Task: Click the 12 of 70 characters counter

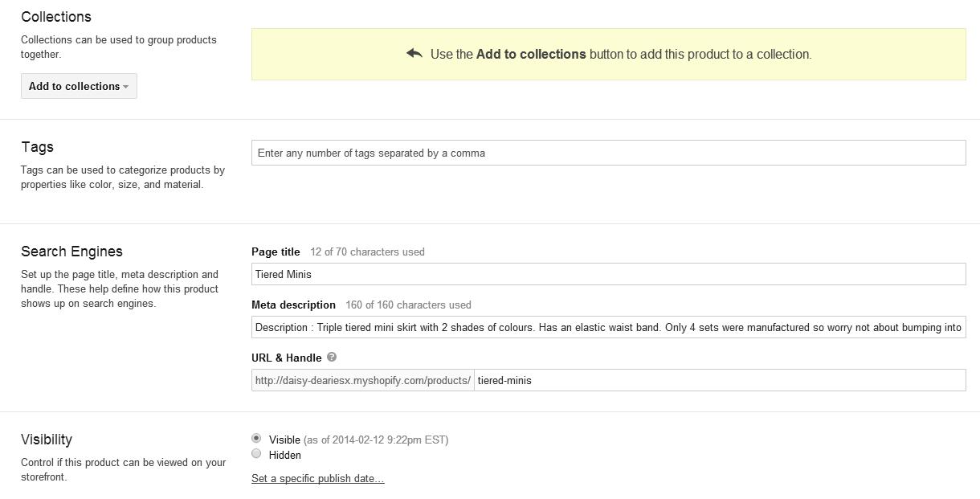Action: pos(367,252)
